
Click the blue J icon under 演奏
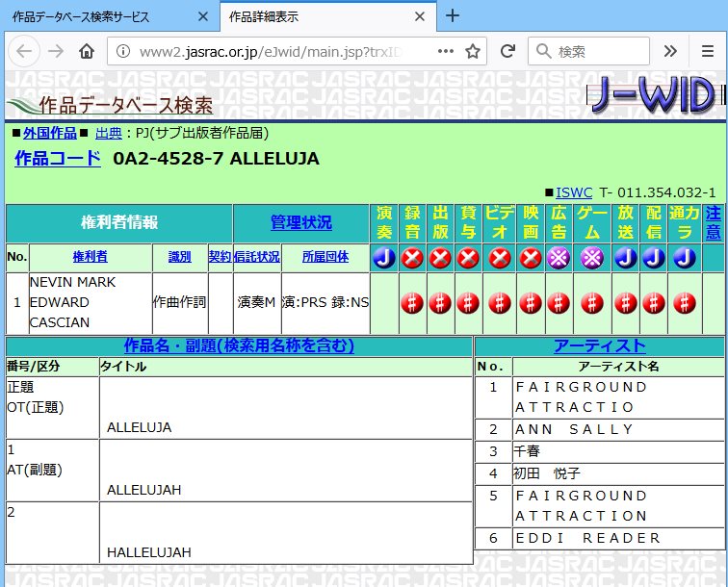pos(384,258)
